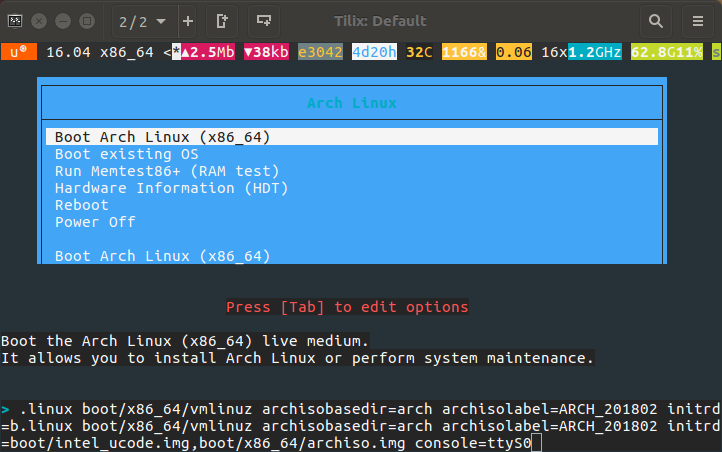
Task: Click the e3042 status entry
Action: click(x=320, y=52)
